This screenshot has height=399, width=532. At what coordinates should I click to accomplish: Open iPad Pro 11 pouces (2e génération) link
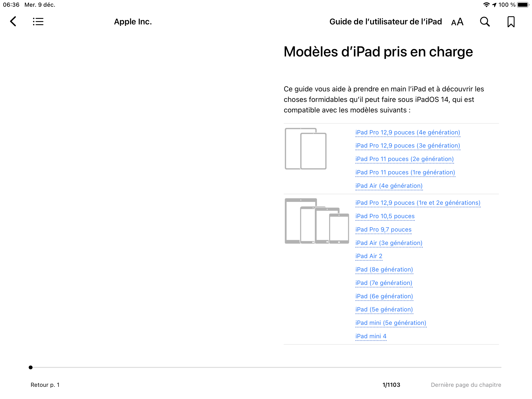pyautogui.click(x=405, y=159)
